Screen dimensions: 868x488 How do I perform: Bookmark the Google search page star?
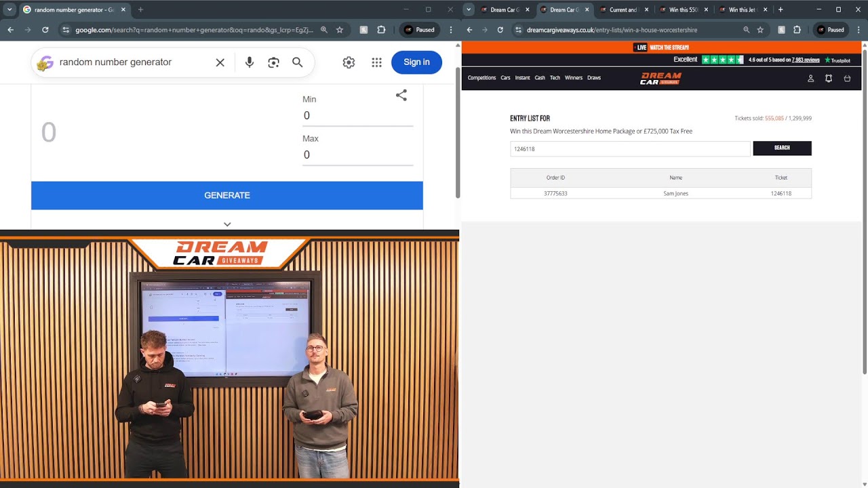coord(340,30)
